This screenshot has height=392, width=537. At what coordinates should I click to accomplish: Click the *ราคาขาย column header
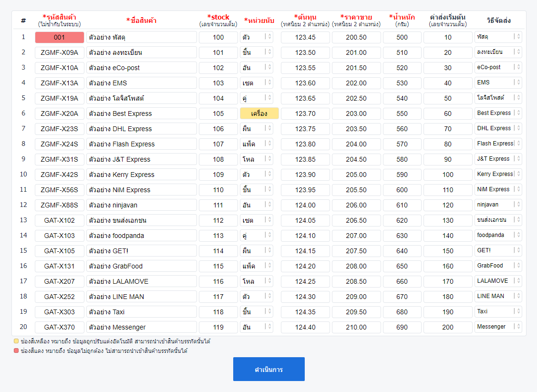pos(356,17)
